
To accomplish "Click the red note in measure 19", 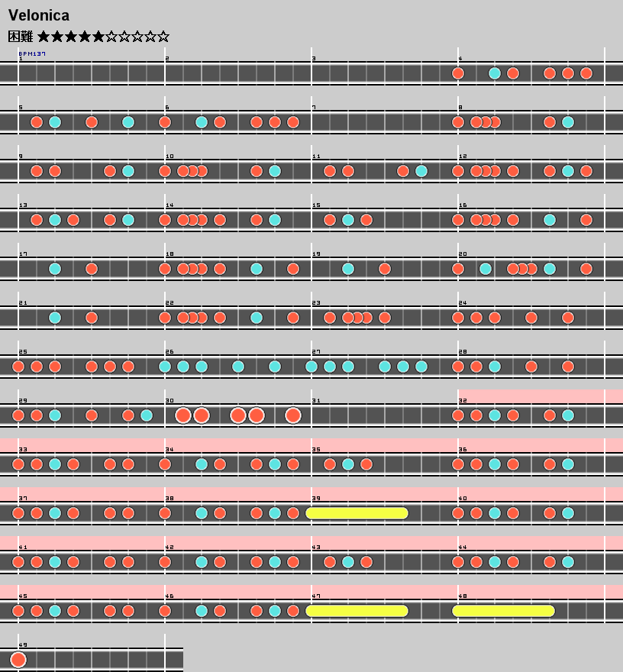I will pos(384,269).
